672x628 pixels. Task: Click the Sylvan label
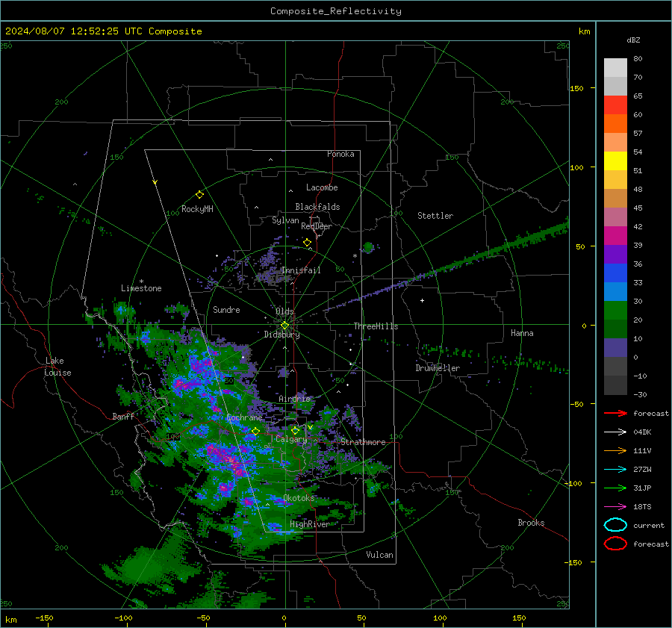tap(285, 220)
